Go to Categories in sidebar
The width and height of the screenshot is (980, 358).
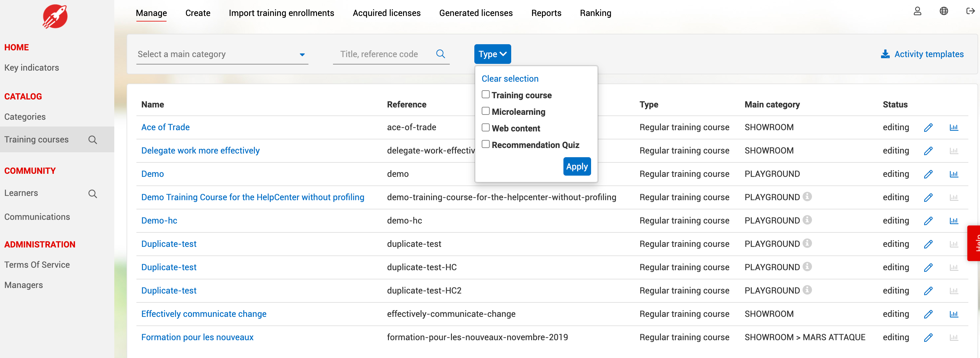click(x=25, y=117)
